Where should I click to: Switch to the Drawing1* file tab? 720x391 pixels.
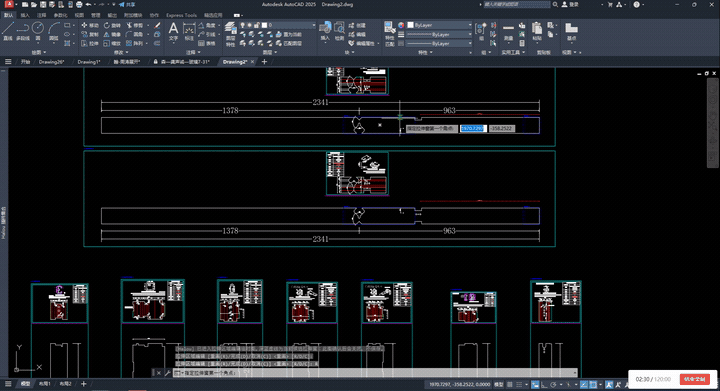point(89,62)
